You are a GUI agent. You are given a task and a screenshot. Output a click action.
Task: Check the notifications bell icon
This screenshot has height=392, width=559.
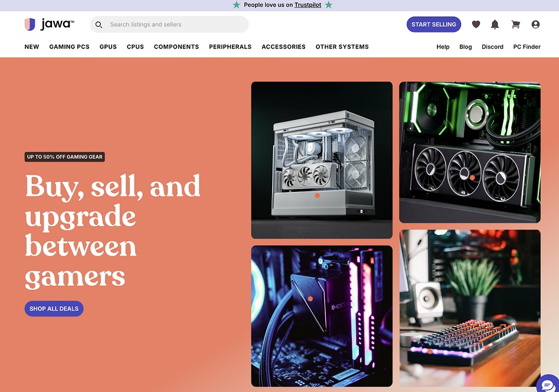[495, 24]
